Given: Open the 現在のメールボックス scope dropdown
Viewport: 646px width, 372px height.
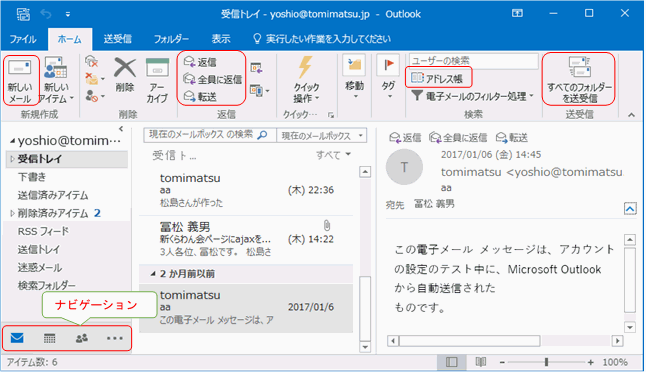Looking at the screenshot, I should pos(321,136).
